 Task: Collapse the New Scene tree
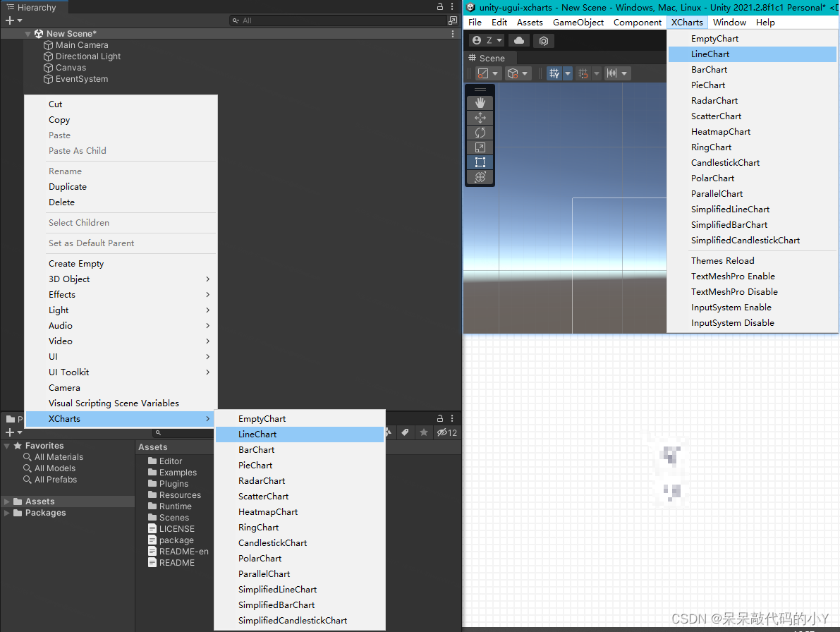click(x=28, y=34)
